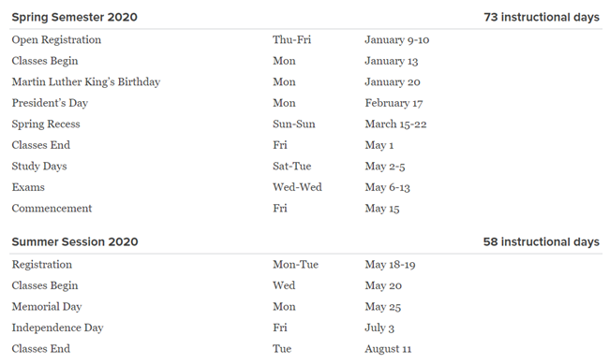Select the Memorial Day row label
Screen dimensions: 609x364
pyautogui.click(x=47, y=307)
